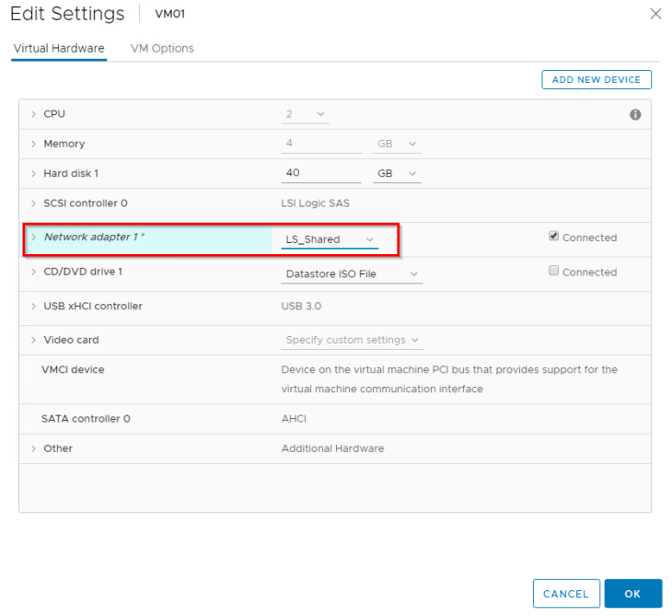
Task: Open Hard disk 1 GB unit dropdown
Action: click(x=397, y=173)
